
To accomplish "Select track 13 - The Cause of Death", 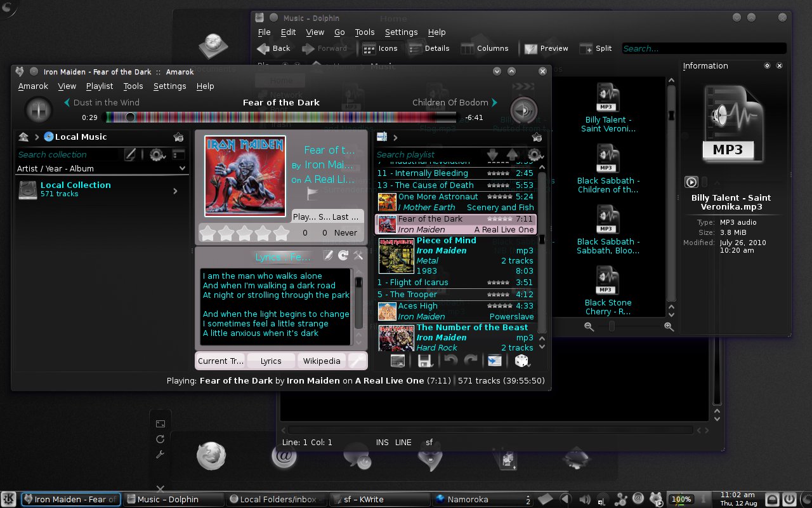I will tap(456, 185).
